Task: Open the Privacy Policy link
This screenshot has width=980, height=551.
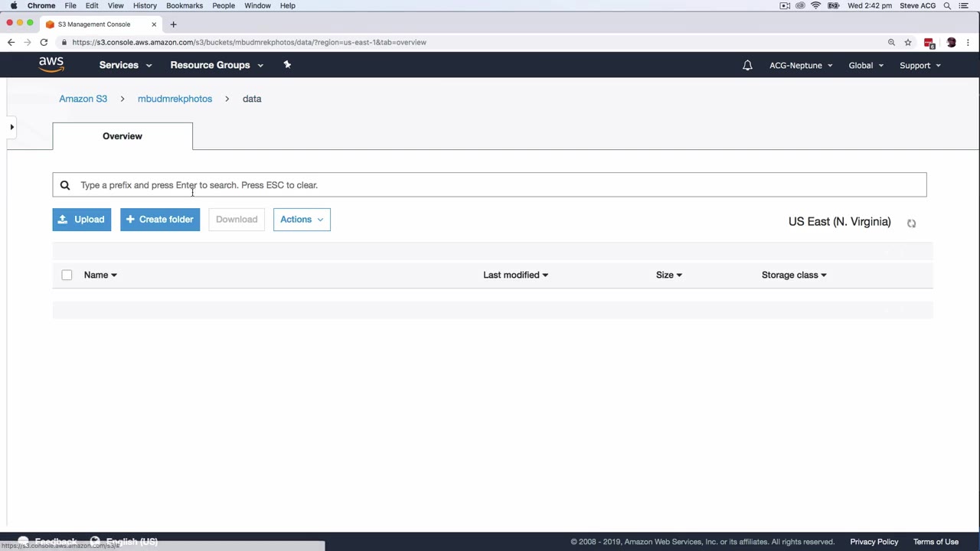Action: 874,542
